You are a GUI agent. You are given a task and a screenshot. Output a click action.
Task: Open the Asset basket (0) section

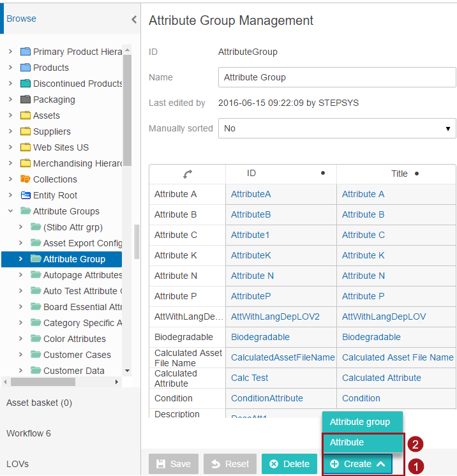click(39, 403)
